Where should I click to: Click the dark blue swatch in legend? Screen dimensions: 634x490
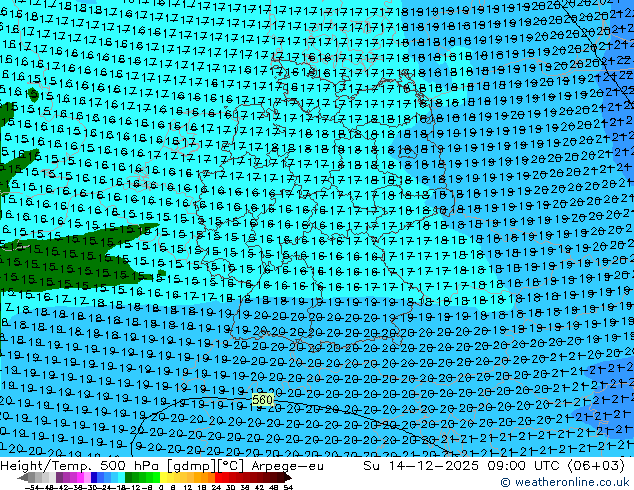point(94,477)
